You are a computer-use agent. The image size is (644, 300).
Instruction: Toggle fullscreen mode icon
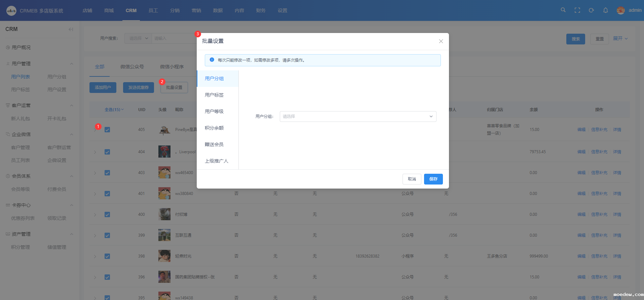click(x=577, y=10)
